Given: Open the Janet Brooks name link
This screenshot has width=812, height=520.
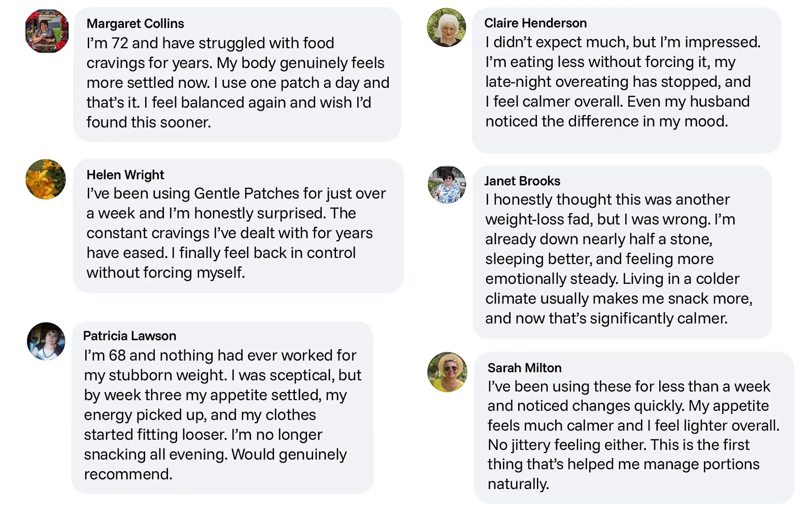Looking at the screenshot, I should point(522,181).
